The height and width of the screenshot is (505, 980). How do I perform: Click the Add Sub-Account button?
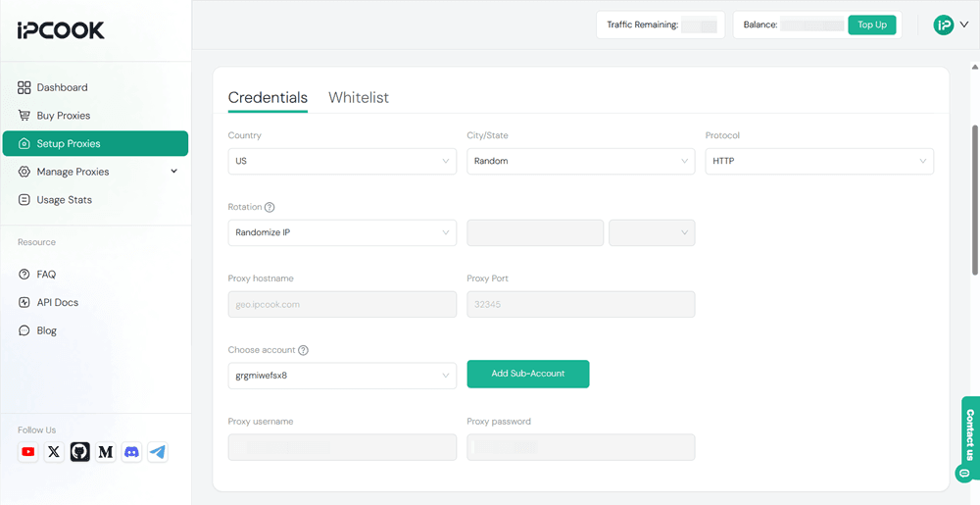click(527, 374)
